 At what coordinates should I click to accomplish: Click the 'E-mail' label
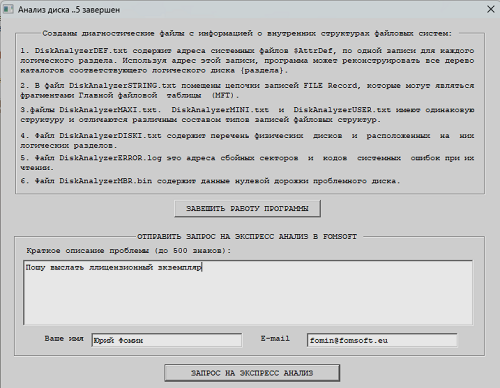tap(275, 339)
